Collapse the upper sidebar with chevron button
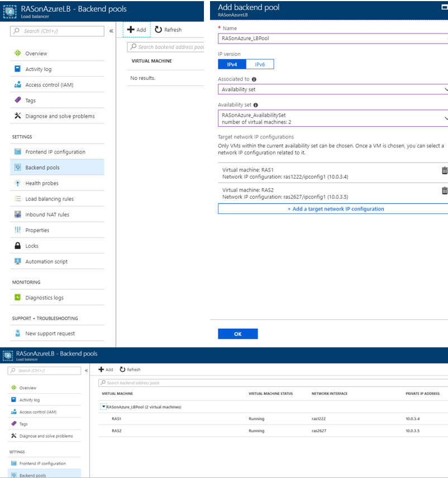Image resolution: width=448 pixels, height=478 pixels. (x=111, y=31)
